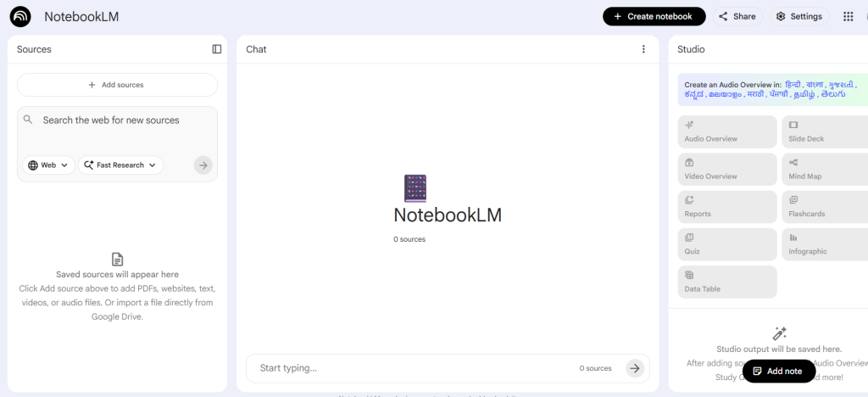Click Create notebook button
Screen dimensions: 868x397
654,17
